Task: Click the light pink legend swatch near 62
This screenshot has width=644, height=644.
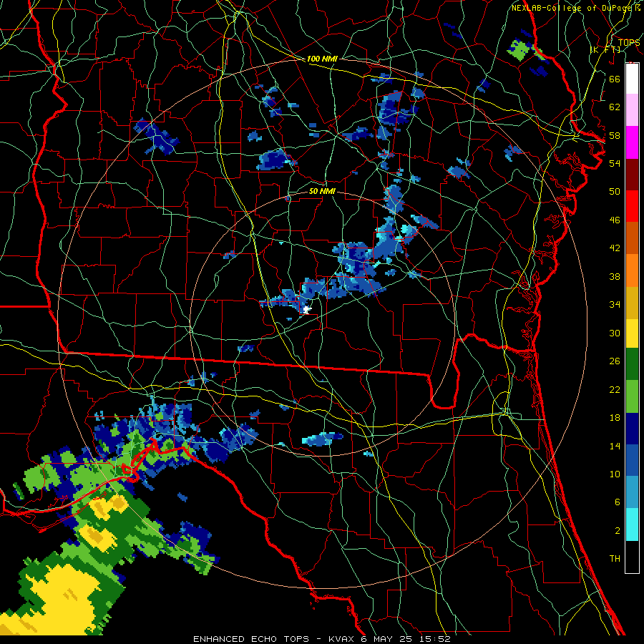Action: click(x=632, y=109)
